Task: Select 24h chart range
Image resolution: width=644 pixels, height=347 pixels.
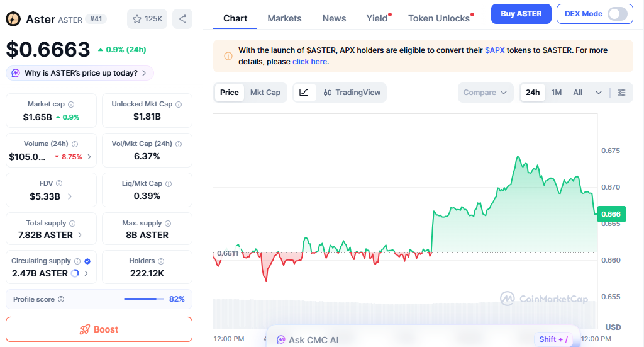Action: (533, 93)
